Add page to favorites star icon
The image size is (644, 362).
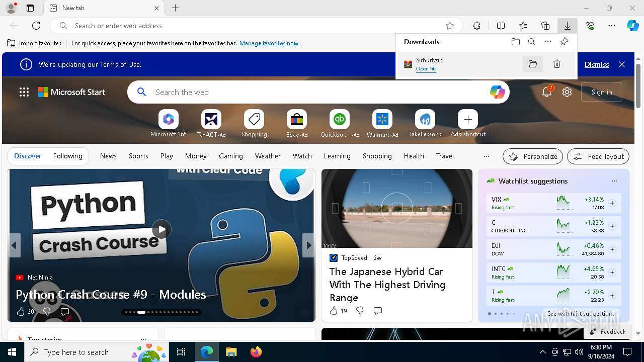(450, 26)
